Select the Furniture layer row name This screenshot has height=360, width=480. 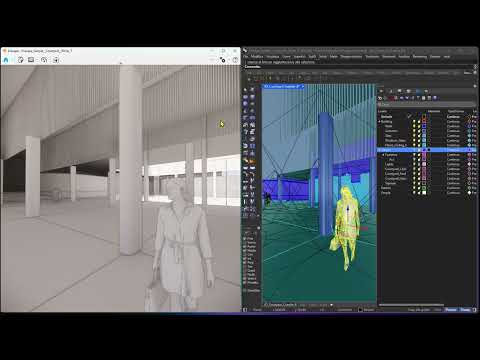pos(391,155)
